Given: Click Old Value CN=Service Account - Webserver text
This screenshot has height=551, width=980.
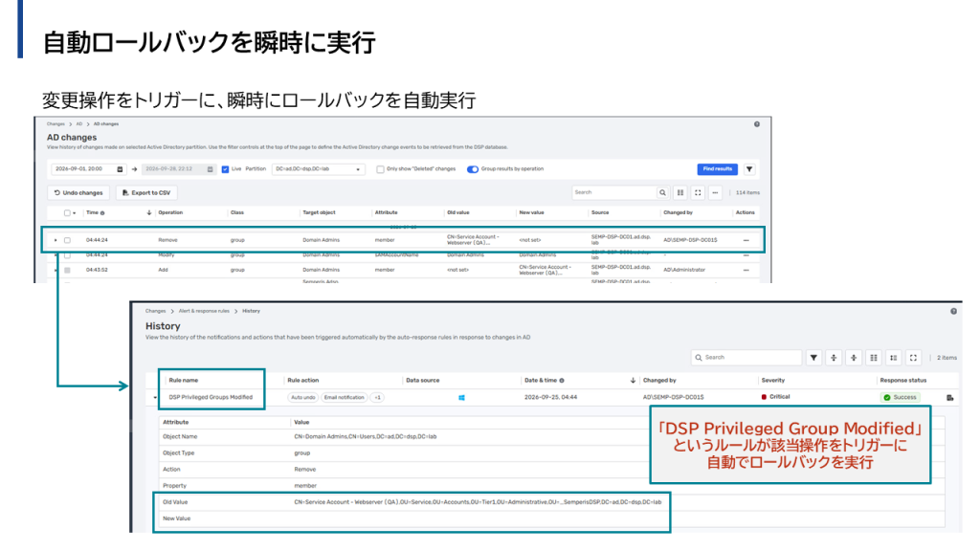Looking at the screenshot, I should [478, 502].
